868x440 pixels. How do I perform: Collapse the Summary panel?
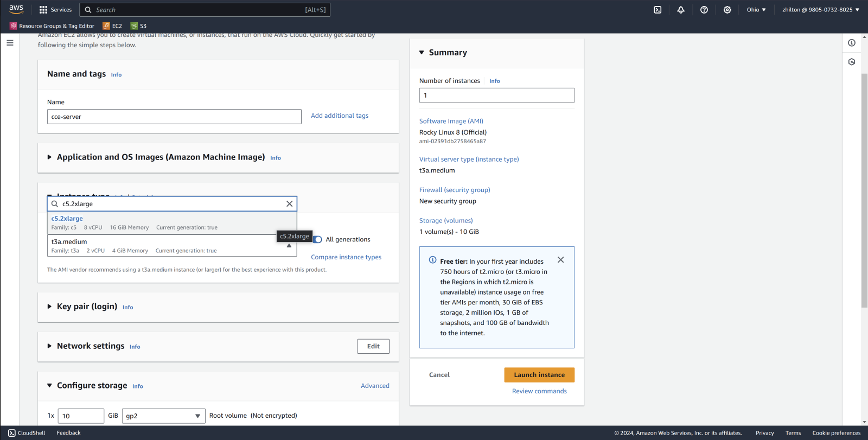[x=422, y=53]
